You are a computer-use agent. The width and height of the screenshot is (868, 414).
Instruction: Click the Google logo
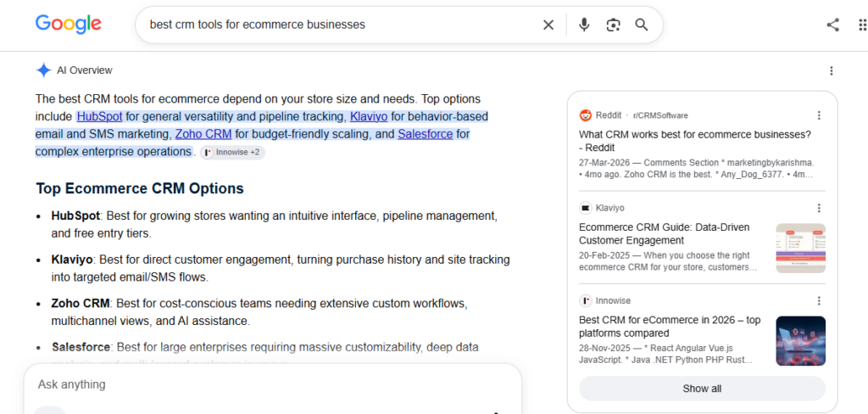coord(68,25)
